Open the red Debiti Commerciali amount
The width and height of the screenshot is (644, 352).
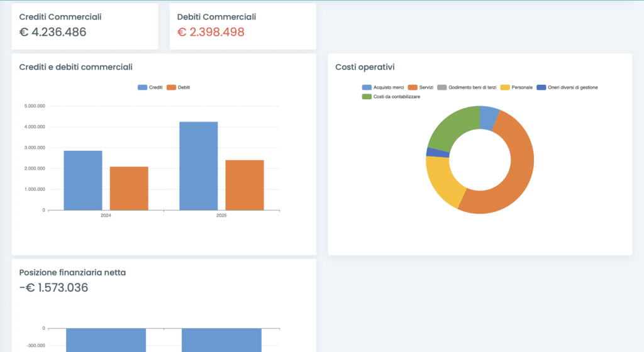(x=211, y=32)
